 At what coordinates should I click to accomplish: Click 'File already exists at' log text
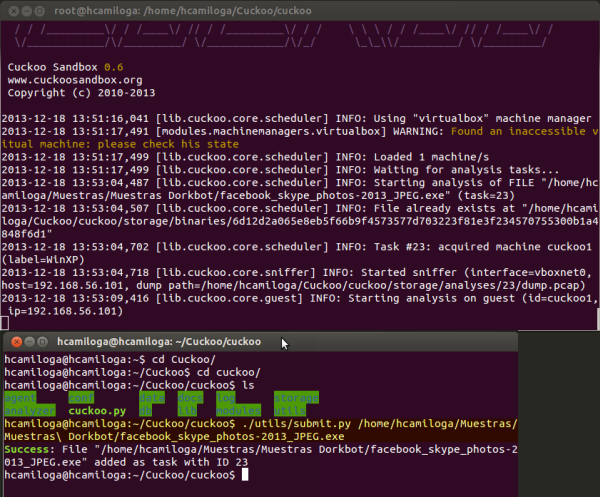pos(444,209)
